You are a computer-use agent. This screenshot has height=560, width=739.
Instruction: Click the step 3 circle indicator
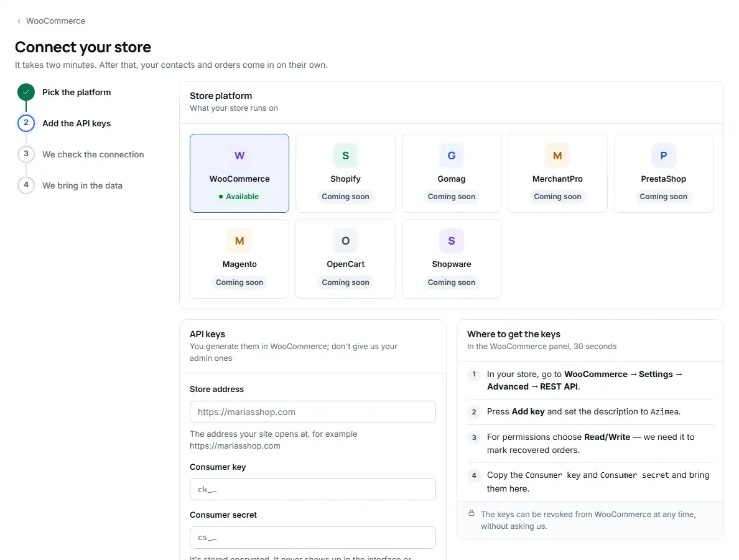click(x=26, y=154)
